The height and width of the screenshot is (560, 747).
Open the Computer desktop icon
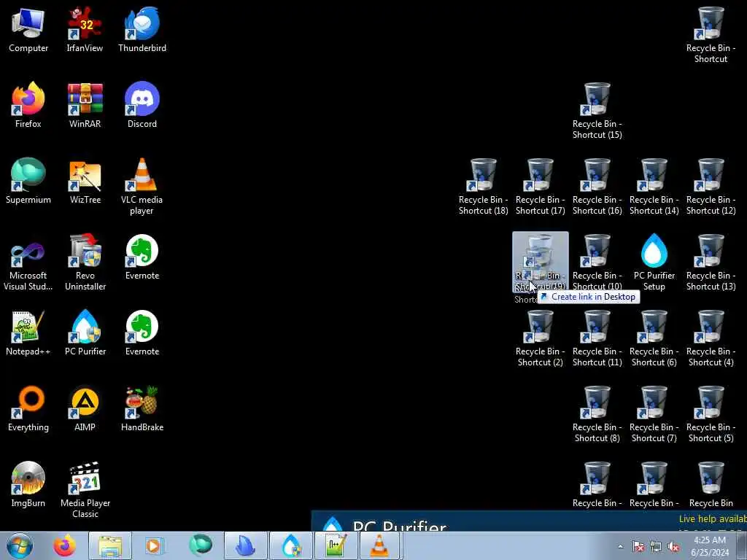(x=28, y=29)
